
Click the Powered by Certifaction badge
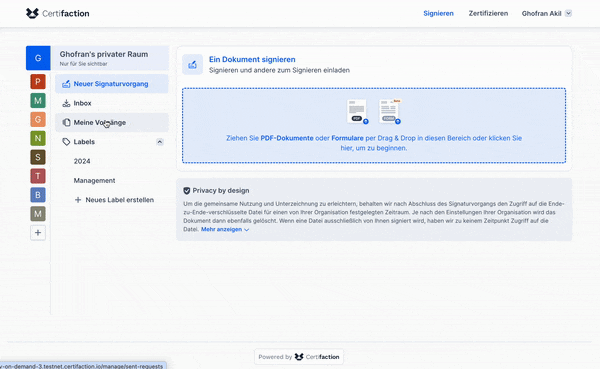click(299, 357)
